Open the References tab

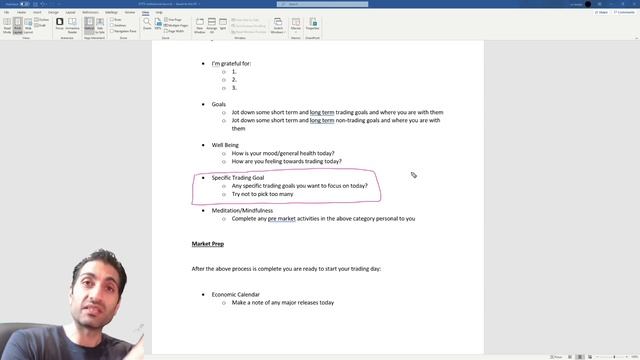(x=91, y=13)
